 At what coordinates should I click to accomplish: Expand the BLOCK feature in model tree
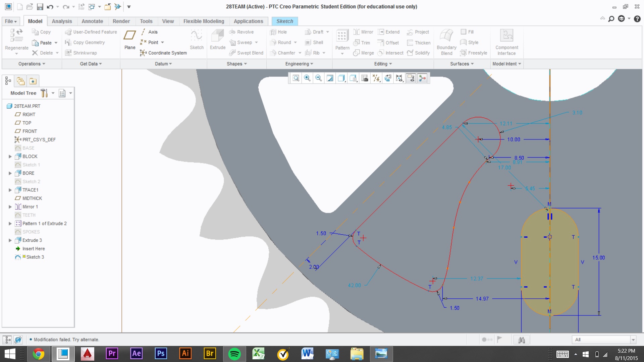[x=10, y=157]
